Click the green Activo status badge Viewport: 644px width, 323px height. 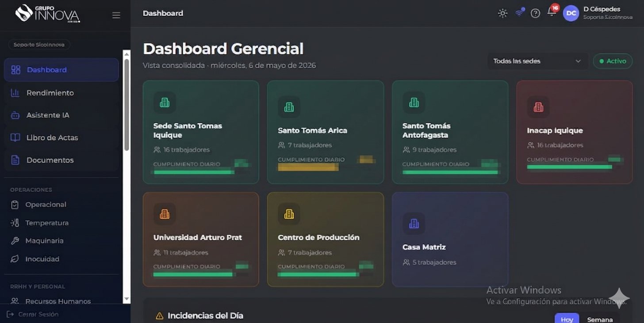[613, 61]
